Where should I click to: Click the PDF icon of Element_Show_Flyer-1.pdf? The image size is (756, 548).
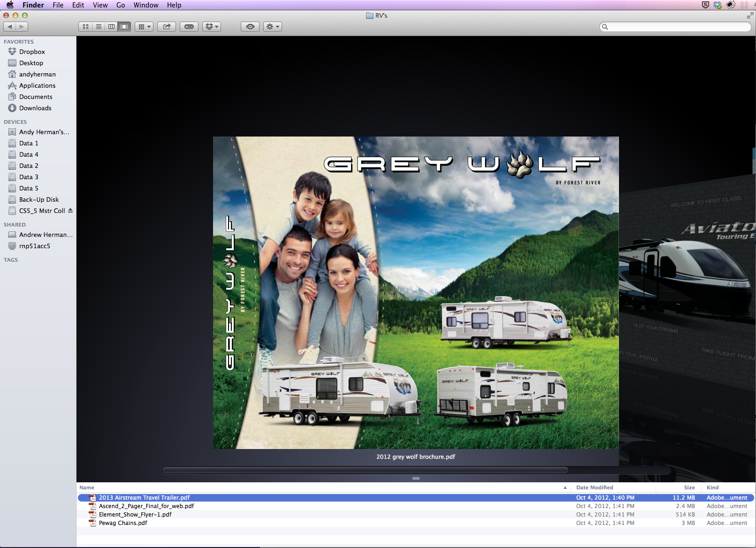click(x=92, y=515)
